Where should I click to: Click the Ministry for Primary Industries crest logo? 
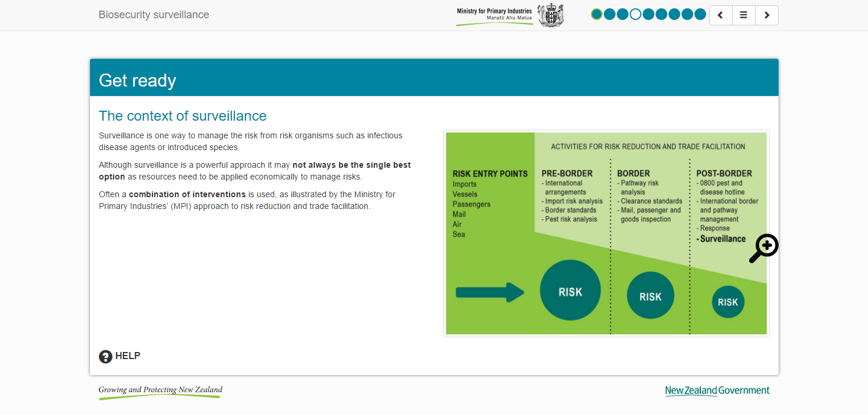pos(551,15)
